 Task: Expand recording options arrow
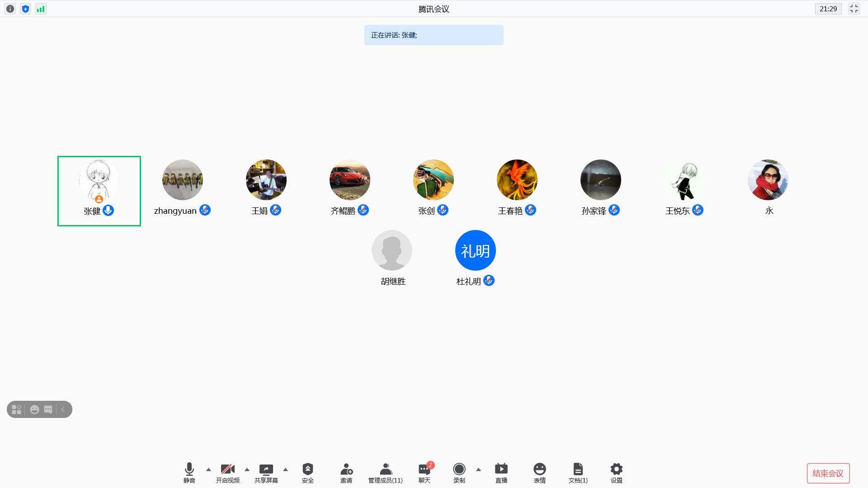pyautogui.click(x=478, y=469)
